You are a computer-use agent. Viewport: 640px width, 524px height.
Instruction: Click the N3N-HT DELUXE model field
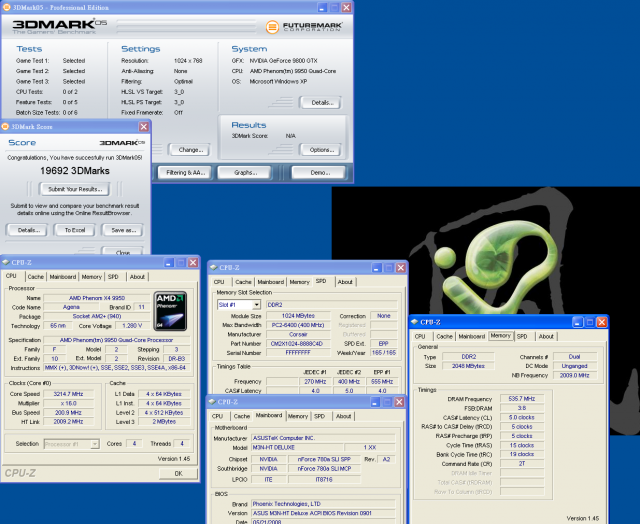click(x=297, y=447)
